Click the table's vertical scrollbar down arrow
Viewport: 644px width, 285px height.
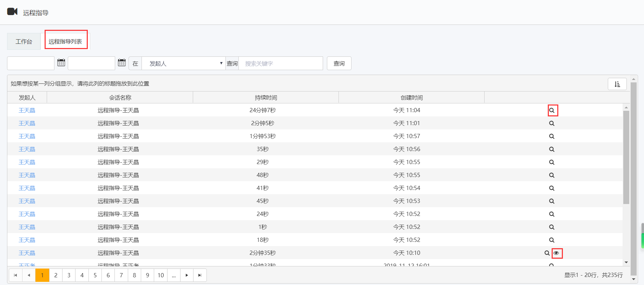click(626, 262)
